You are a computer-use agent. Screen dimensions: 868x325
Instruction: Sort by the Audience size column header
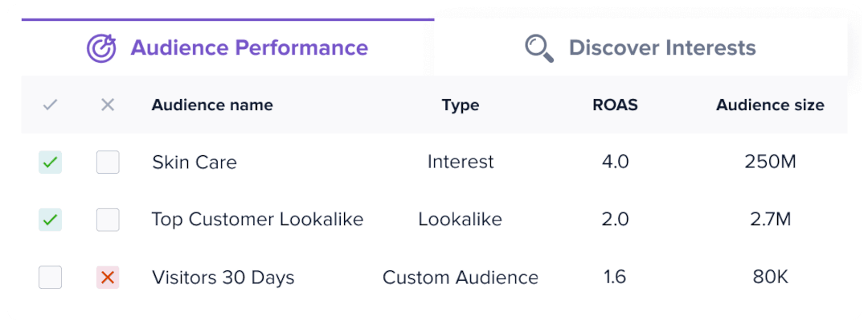click(771, 105)
